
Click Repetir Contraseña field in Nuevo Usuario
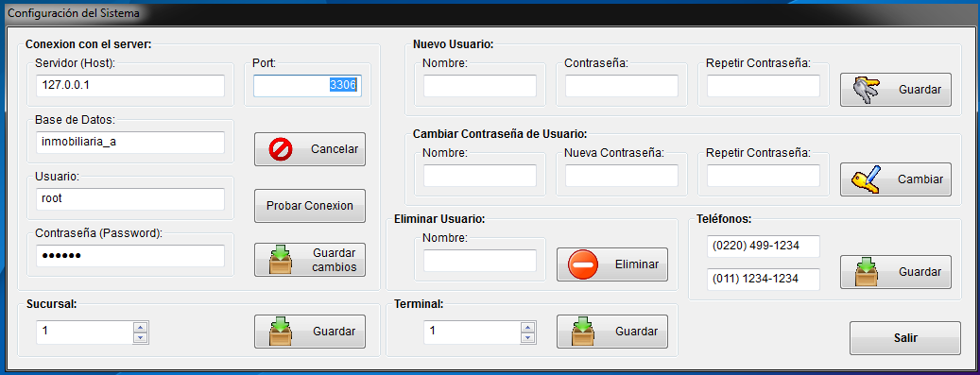coord(764,86)
